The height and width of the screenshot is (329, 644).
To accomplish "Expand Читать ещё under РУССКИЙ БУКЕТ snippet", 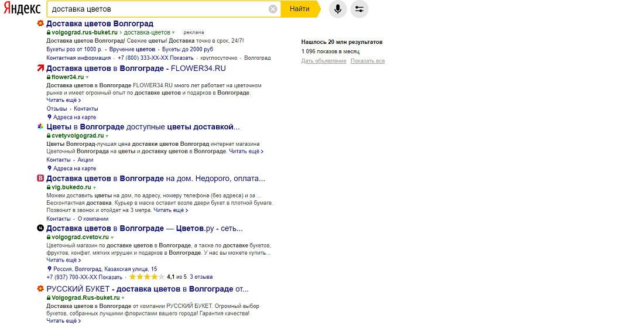I will tap(64, 321).
